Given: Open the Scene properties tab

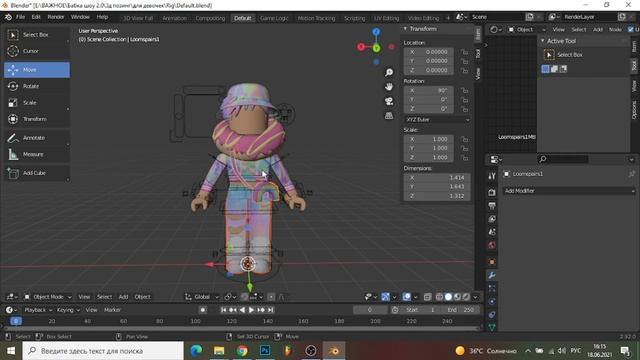Looking at the screenshot, I should click(492, 232).
